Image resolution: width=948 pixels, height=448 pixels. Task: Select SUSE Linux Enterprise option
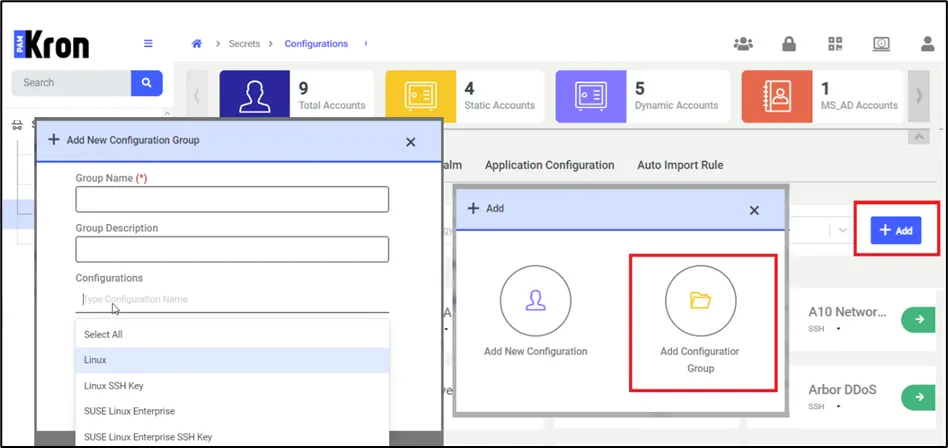point(232,411)
